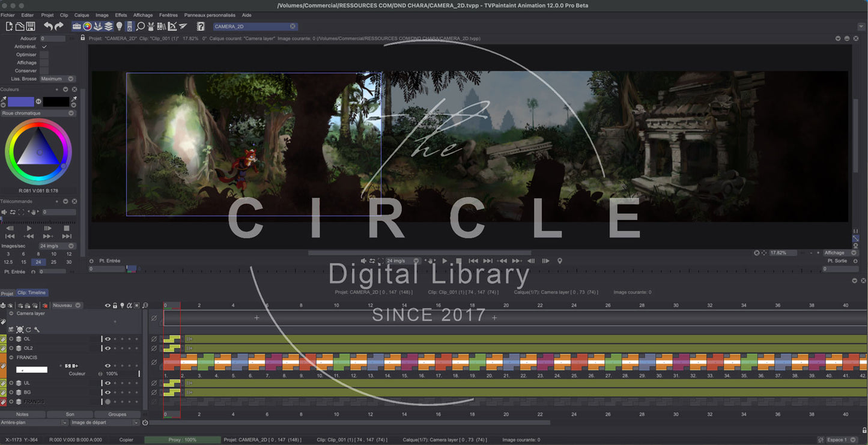868x445 pixels.
Task: Click the delete layer red X icon
Action: pos(45,306)
